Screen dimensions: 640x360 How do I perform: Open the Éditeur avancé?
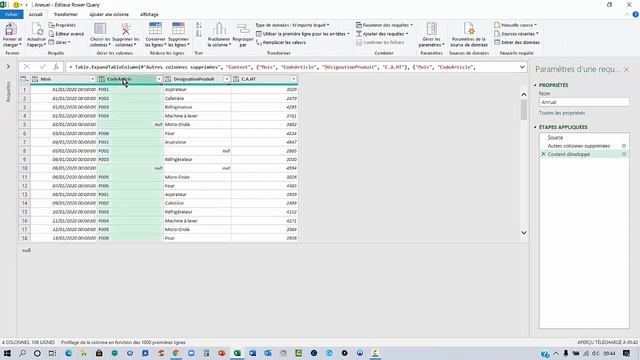pyautogui.click(x=66, y=34)
